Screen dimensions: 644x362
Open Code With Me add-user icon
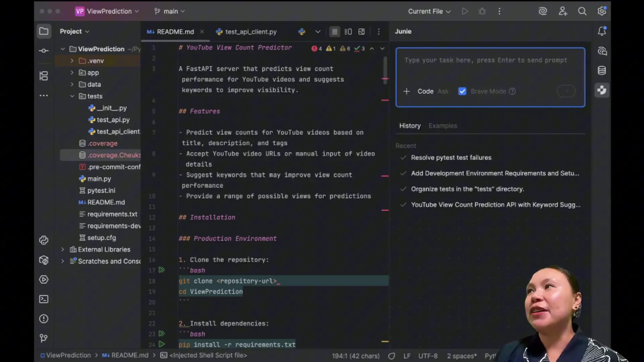pos(563,11)
